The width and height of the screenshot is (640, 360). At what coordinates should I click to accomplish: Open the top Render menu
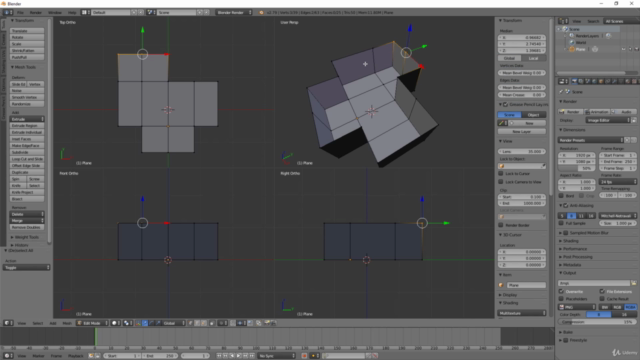(x=36, y=13)
